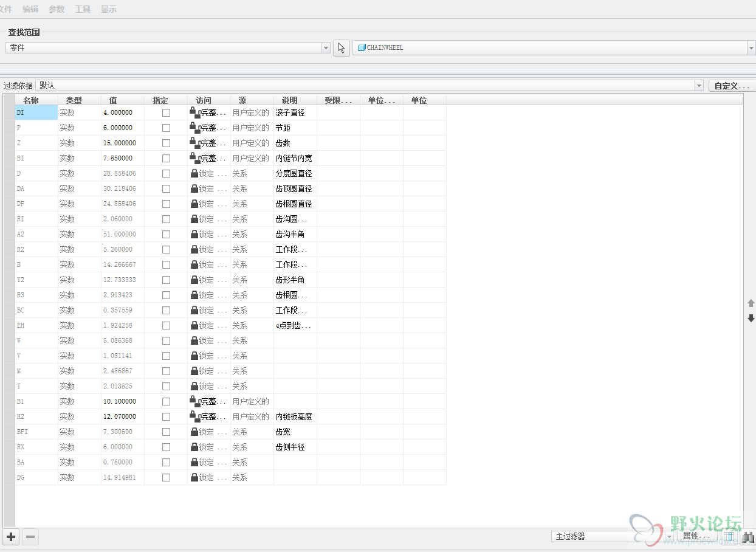This screenshot has height=552, width=756.
Task: Click the lock icon in the B1 row
Action: 194,401
